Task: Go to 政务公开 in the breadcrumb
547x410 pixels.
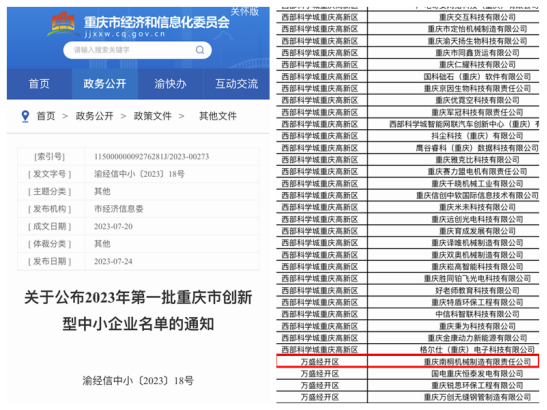Action: click(95, 116)
